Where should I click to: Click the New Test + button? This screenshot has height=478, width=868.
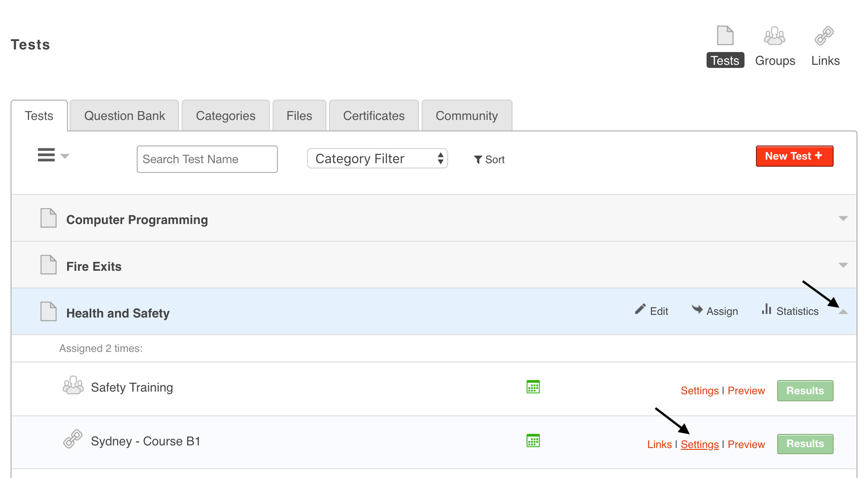794,156
